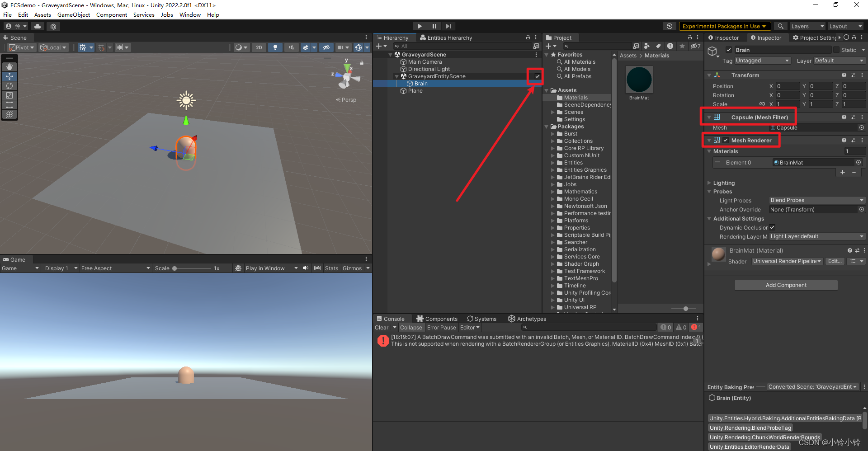868x451 pixels.
Task: Open the Component menu
Action: (112, 15)
